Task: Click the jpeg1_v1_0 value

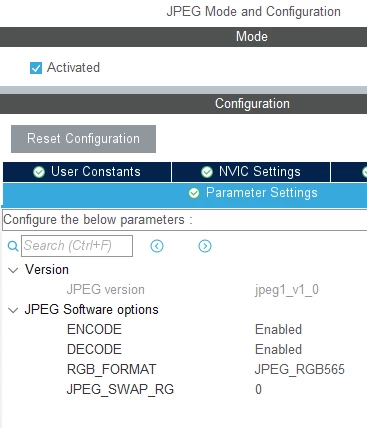Action: click(287, 290)
